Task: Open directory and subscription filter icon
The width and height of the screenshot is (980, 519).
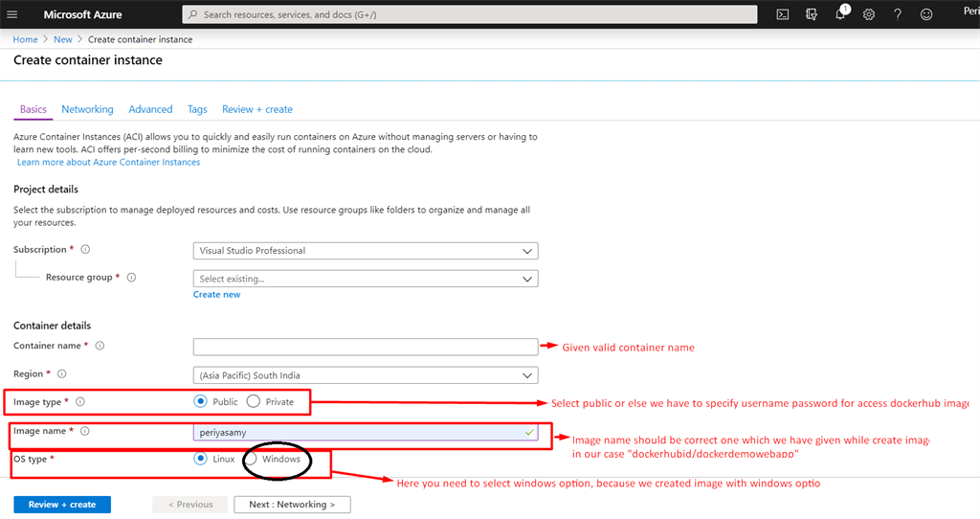Action: 812,14
